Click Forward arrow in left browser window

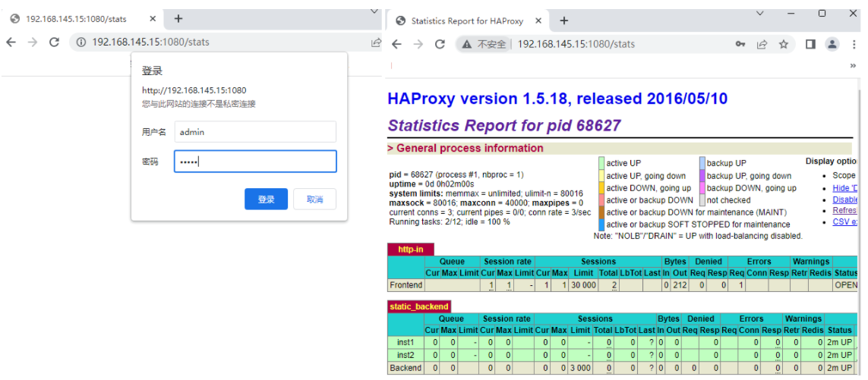pyautogui.click(x=32, y=42)
